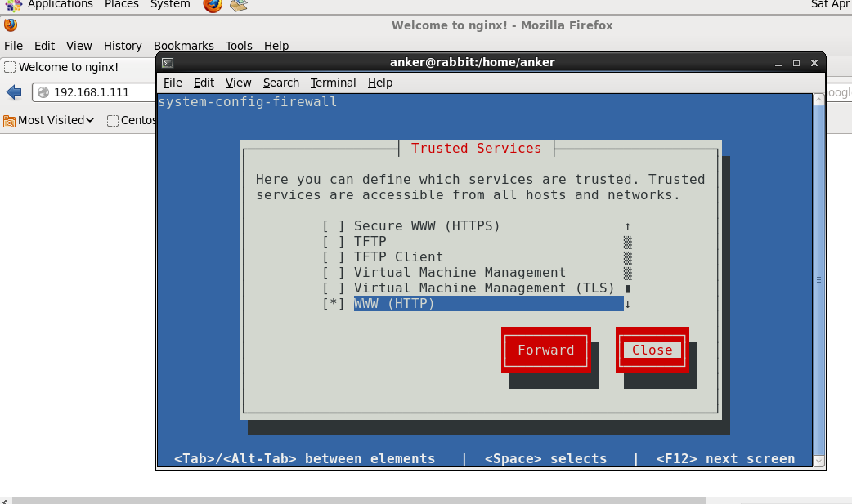Toggle TFTP Client checkbox
This screenshot has height=504, width=852.
333,256
